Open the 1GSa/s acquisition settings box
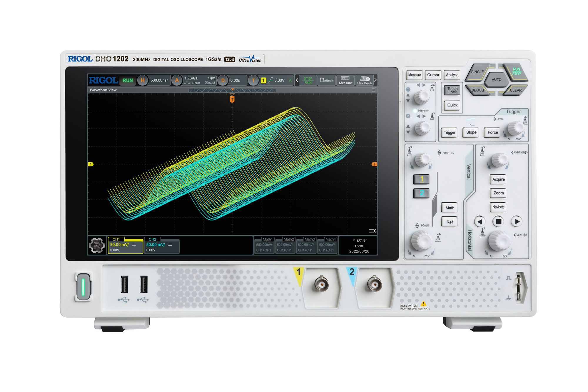 pyautogui.click(x=199, y=80)
